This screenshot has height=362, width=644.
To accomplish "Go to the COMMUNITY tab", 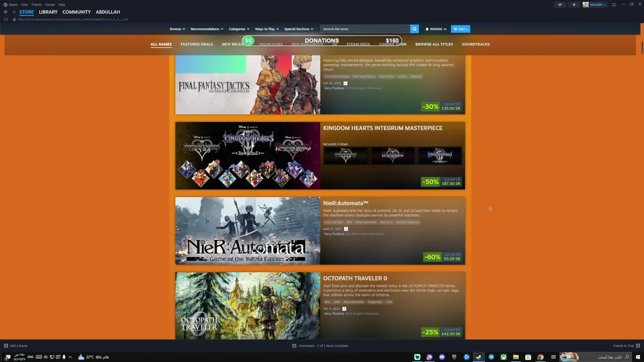I will [76, 12].
